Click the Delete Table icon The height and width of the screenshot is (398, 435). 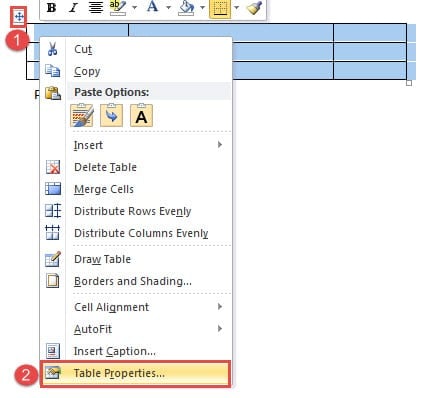[x=53, y=167]
